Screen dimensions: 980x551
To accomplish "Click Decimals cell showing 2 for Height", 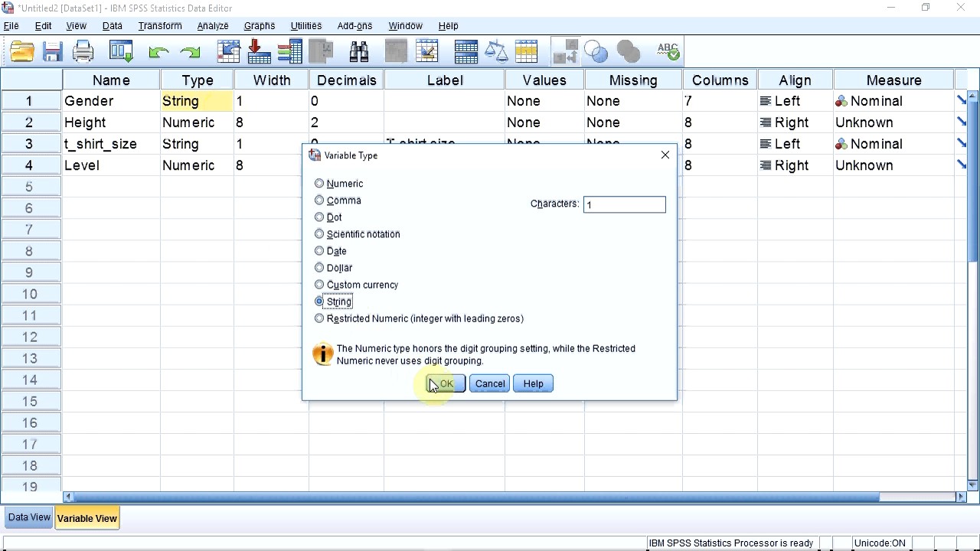I will pyautogui.click(x=347, y=122).
